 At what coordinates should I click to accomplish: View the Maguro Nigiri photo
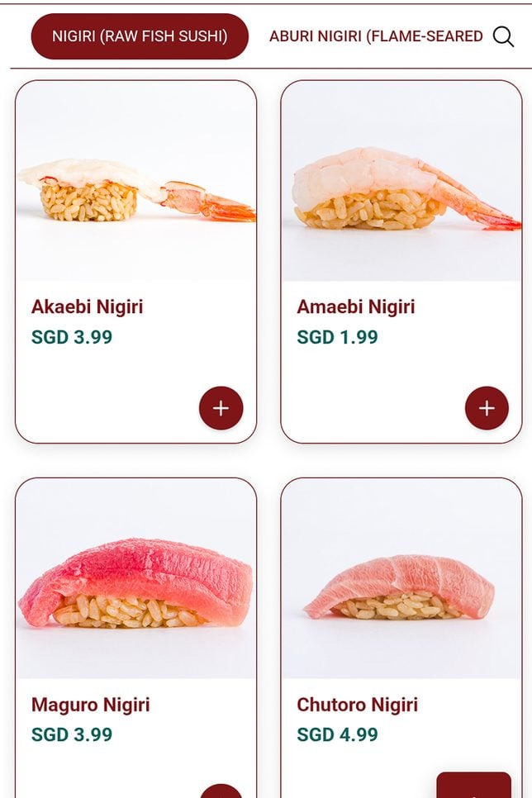point(136,578)
